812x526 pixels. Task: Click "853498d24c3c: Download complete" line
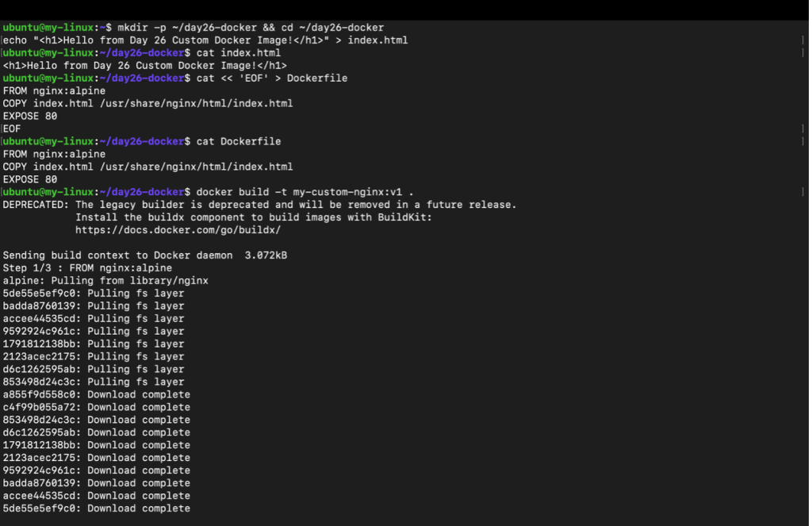97,420
